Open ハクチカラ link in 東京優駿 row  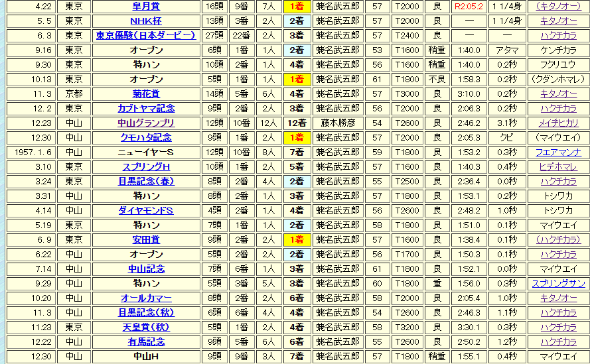558,36
